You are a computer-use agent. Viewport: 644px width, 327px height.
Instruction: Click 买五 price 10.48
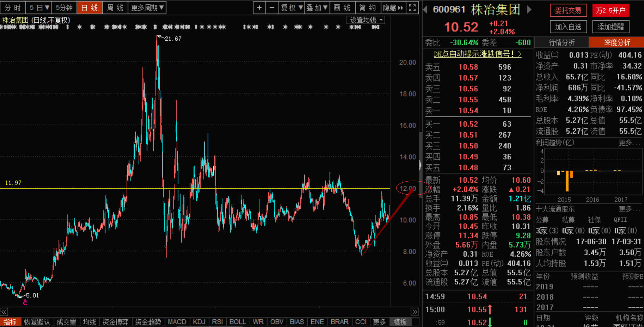coord(468,167)
